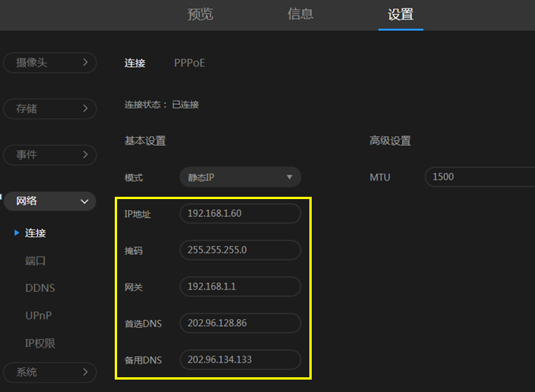Open the 模式 dropdown showing 静态IP
The width and height of the screenshot is (535, 392).
[240, 177]
